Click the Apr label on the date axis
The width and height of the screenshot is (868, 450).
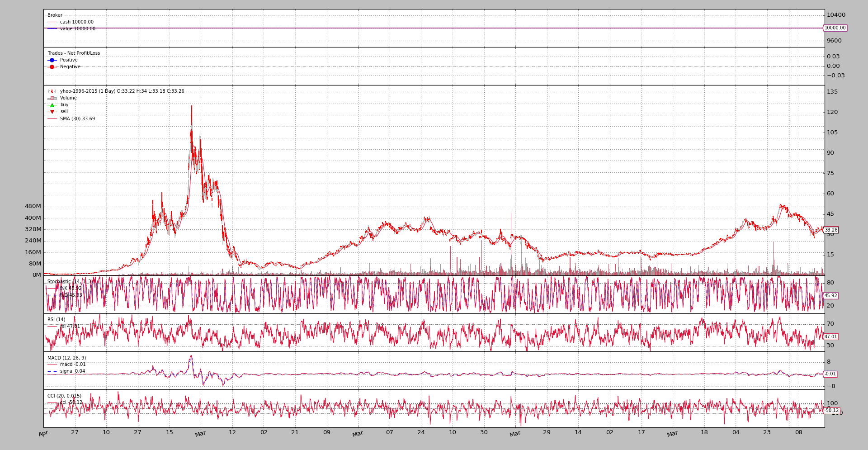click(43, 434)
